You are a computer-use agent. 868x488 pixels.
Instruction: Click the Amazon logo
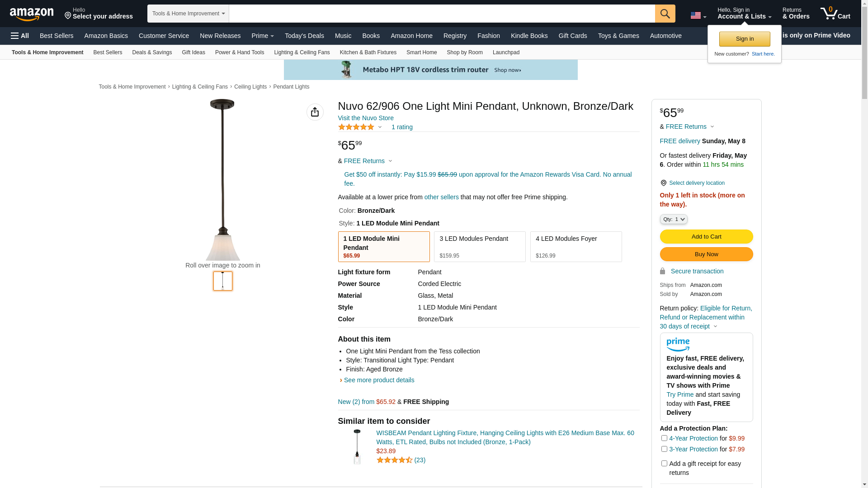(x=32, y=14)
